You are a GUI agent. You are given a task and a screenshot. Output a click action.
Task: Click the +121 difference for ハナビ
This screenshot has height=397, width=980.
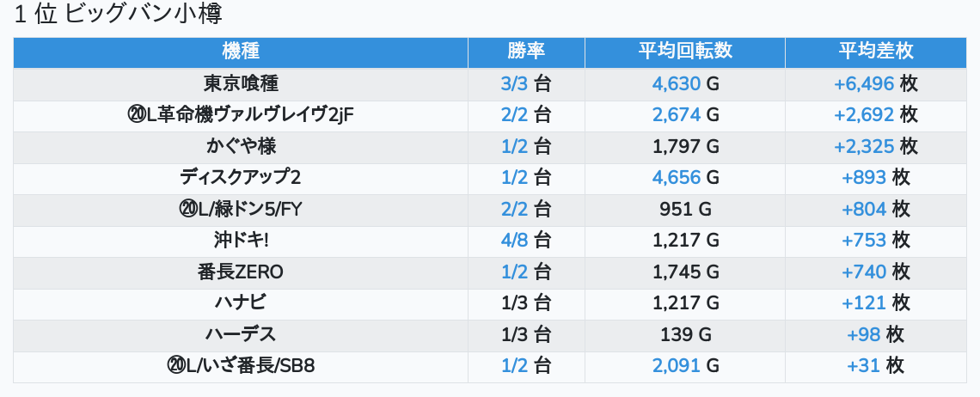pyautogui.click(x=864, y=303)
